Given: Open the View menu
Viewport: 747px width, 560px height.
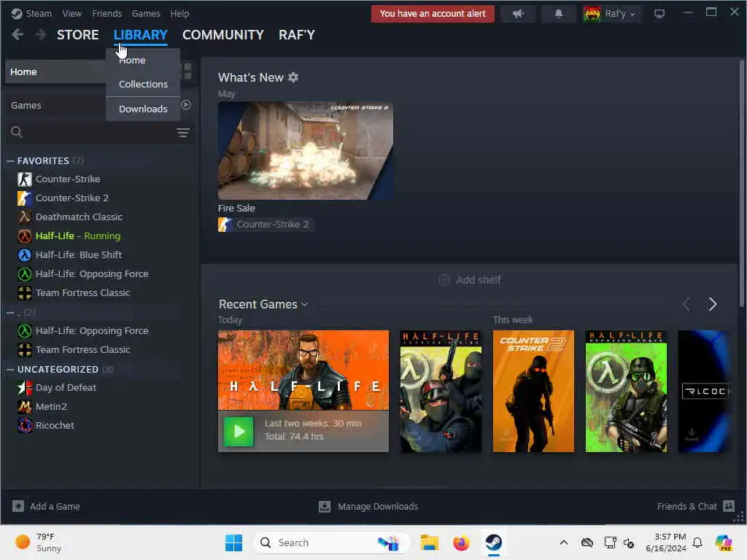Looking at the screenshot, I should click(72, 13).
